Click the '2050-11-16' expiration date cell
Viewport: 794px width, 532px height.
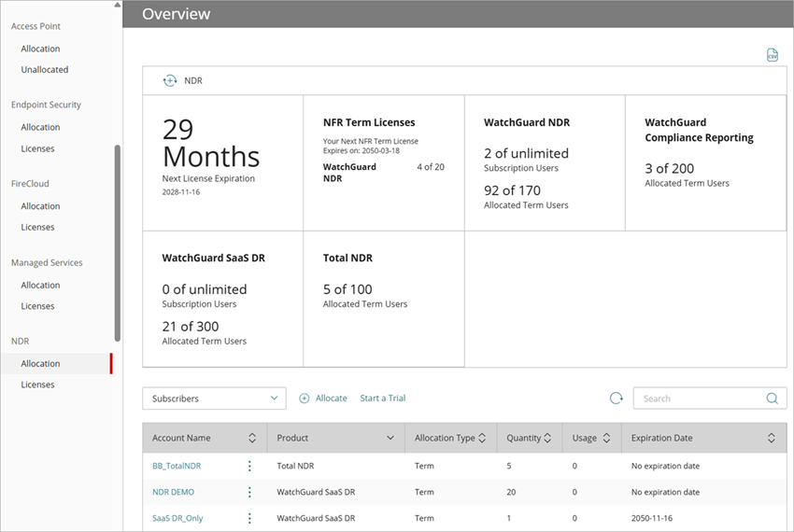coord(652,518)
